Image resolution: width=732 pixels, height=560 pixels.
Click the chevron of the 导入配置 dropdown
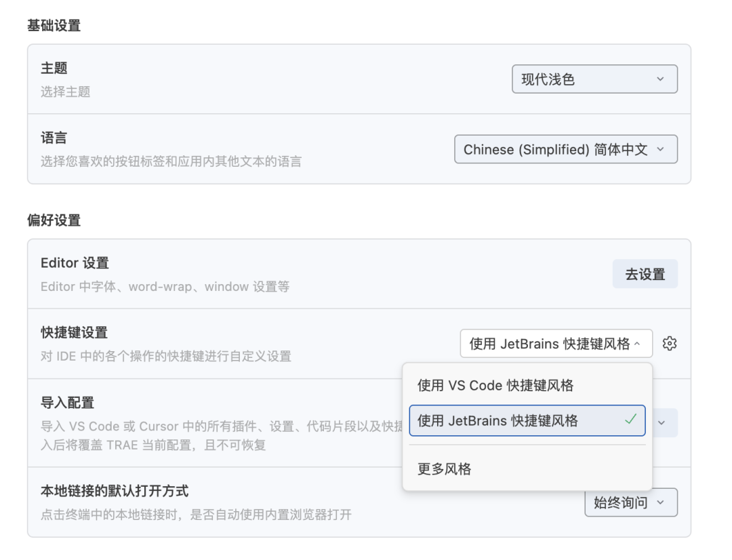(x=662, y=422)
